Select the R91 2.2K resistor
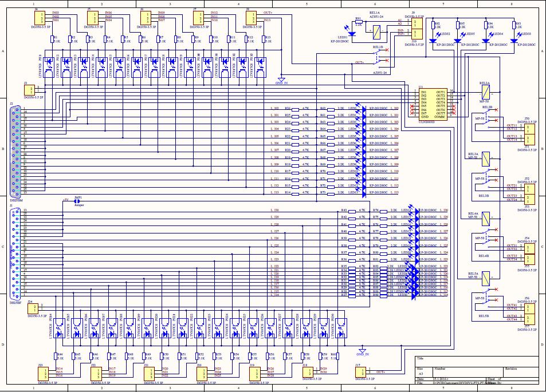This screenshot has width=546, height=392. pos(358,22)
